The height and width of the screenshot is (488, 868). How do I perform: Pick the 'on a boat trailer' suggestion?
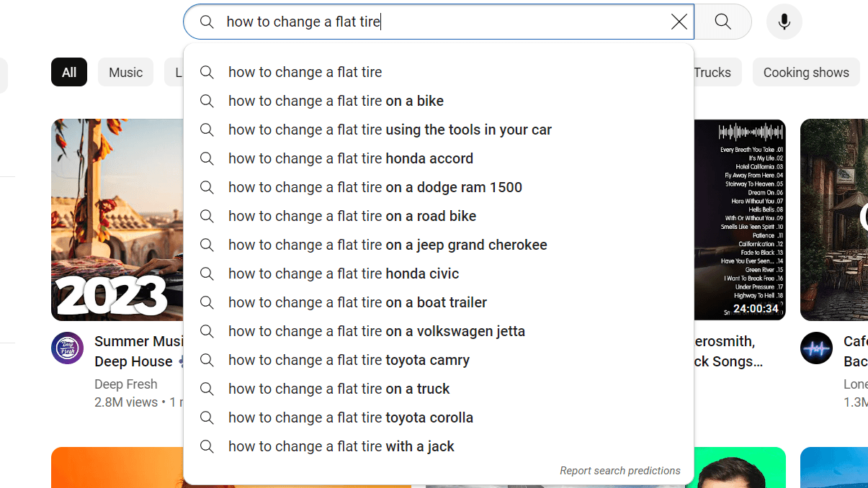[357, 302]
